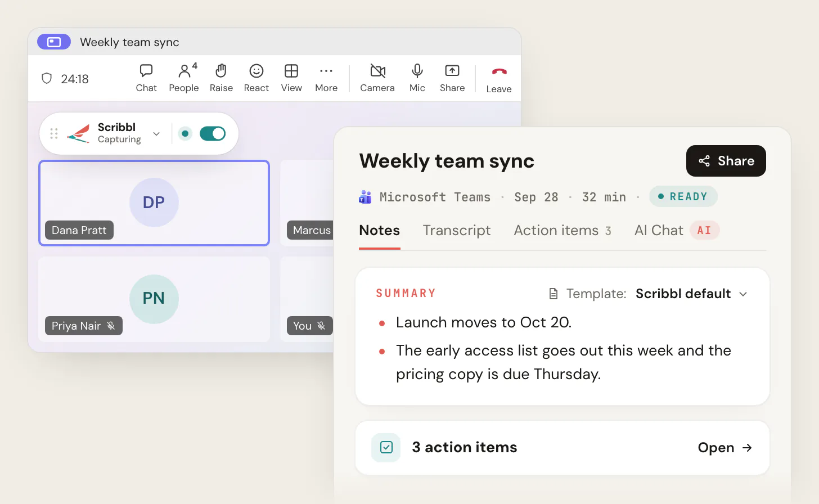Open the Chat panel in meeting toolbar
This screenshot has width=819, height=504.
(146, 78)
